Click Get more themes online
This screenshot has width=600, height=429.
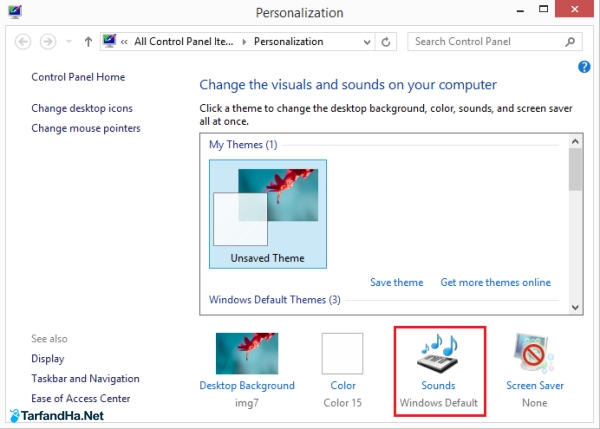[x=496, y=282]
